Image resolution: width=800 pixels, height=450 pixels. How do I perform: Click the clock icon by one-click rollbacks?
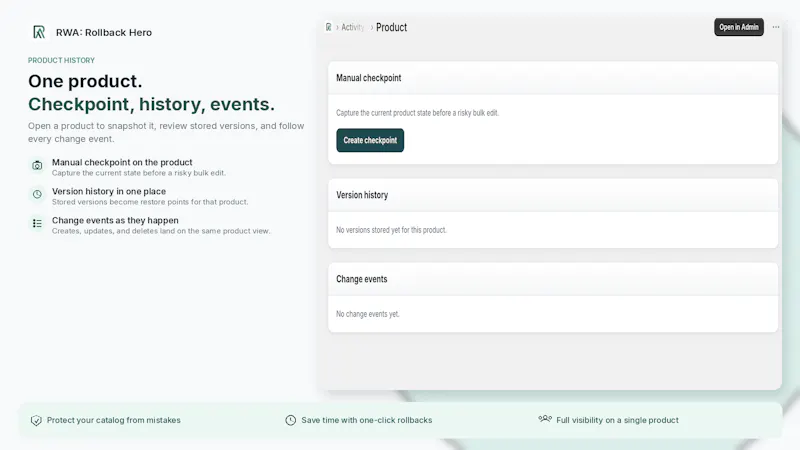point(290,420)
